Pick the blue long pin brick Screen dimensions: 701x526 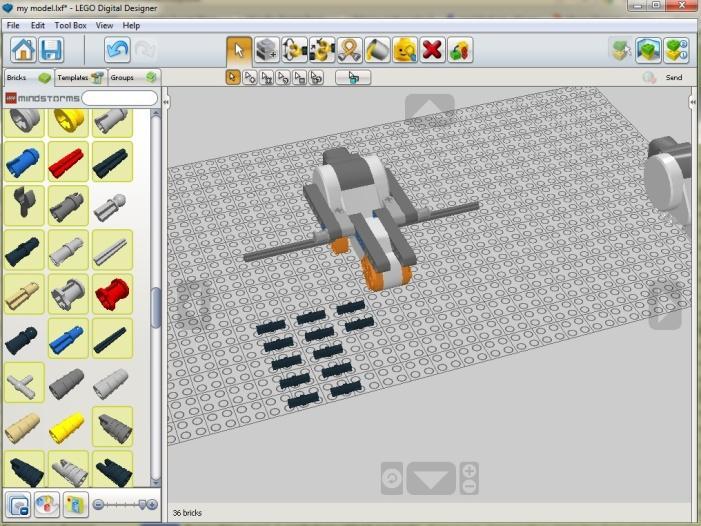click(x=68, y=338)
